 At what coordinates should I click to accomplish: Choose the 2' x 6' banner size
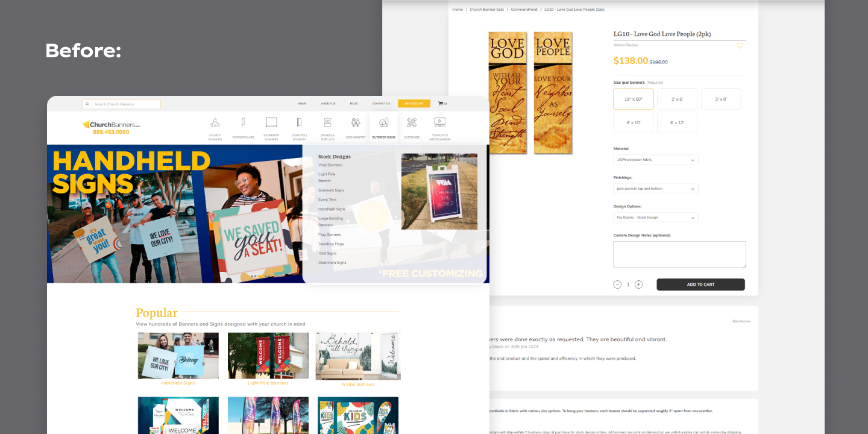(x=677, y=99)
